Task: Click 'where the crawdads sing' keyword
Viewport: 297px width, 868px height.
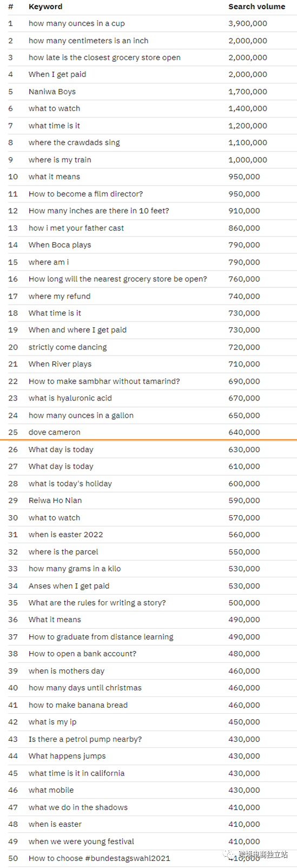Action: [x=74, y=142]
